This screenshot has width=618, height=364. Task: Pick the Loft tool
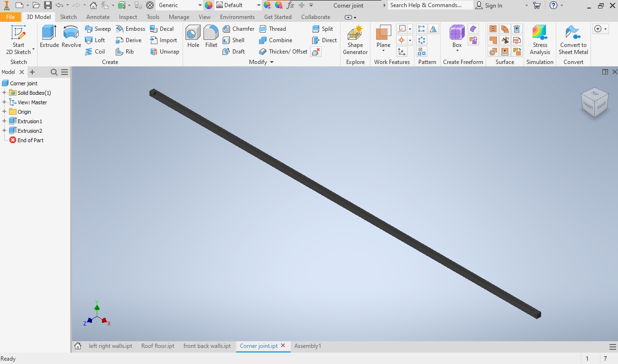click(95, 40)
